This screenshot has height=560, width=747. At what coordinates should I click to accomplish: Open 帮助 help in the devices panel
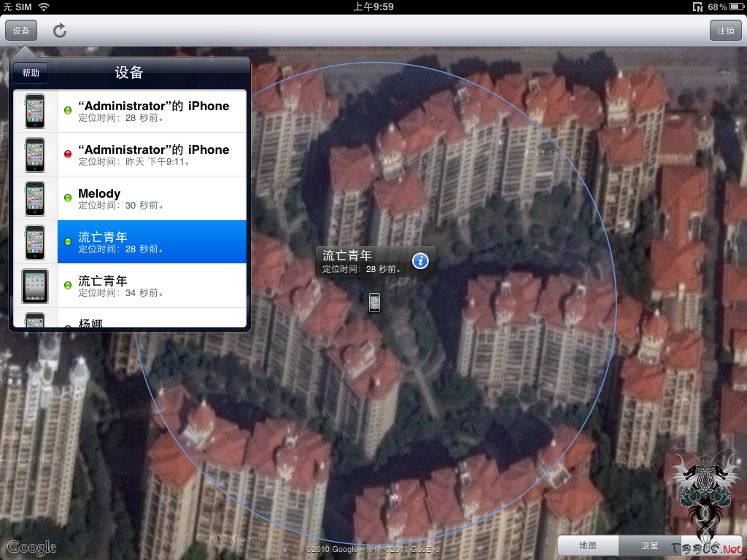[x=31, y=73]
